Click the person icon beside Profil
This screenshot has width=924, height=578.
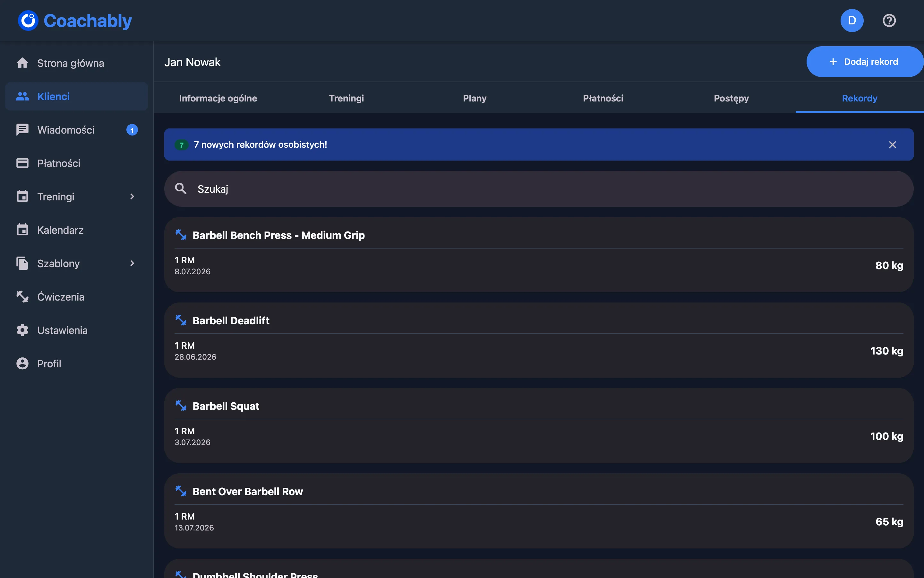tap(22, 363)
